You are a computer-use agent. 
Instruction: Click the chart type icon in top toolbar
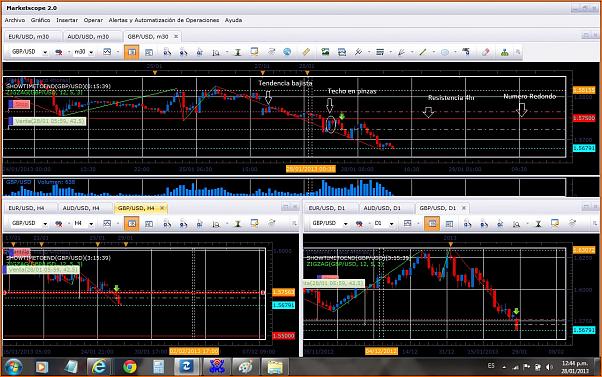[x=107, y=52]
